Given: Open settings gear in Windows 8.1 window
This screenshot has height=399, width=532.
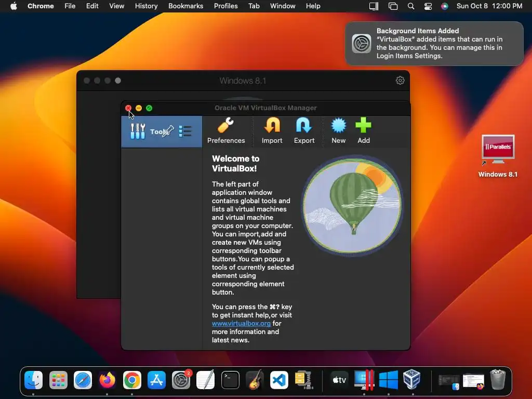Looking at the screenshot, I should point(400,81).
